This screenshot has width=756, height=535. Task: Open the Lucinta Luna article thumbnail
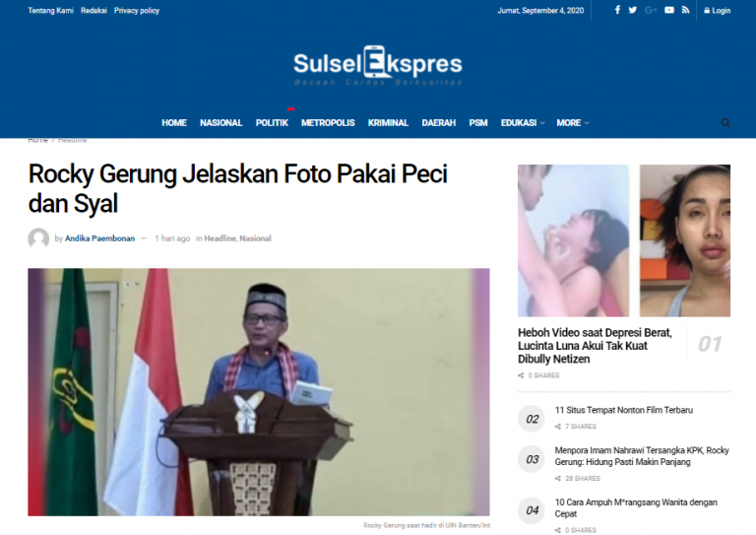click(624, 240)
